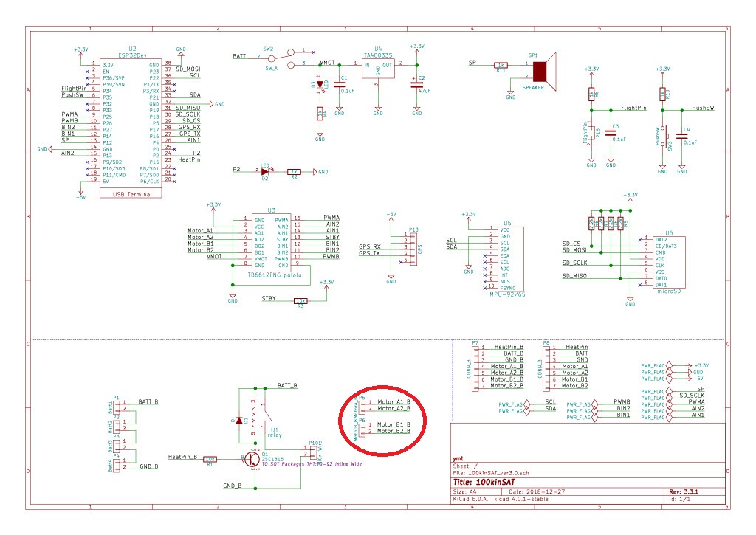Click the C2 47uF capacitor symbol
Viewport: 756px width, 535px height.
tap(416, 82)
